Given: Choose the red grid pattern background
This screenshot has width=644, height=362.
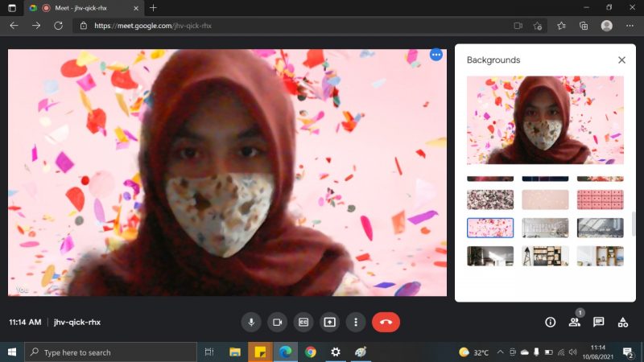Looking at the screenshot, I should [x=600, y=200].
